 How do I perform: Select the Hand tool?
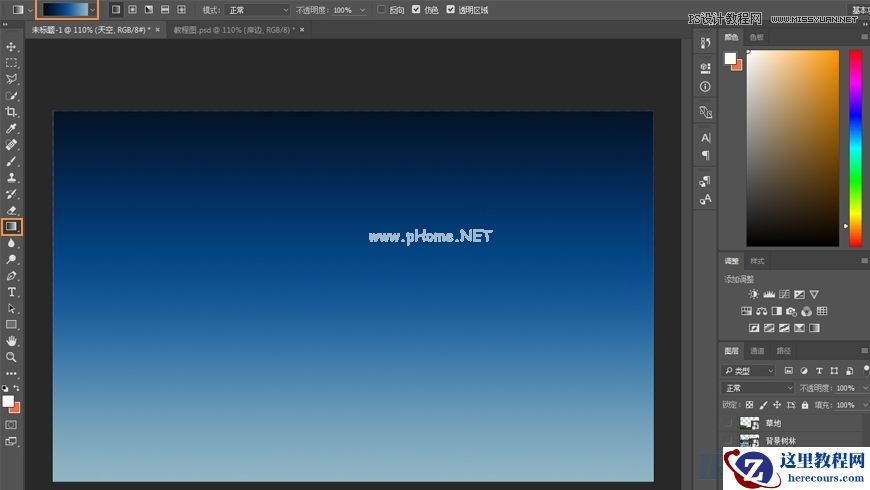(x=11, y=341)
